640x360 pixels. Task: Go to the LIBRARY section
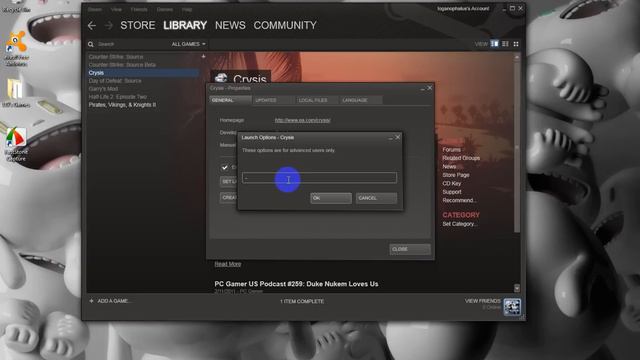(185, 25)
